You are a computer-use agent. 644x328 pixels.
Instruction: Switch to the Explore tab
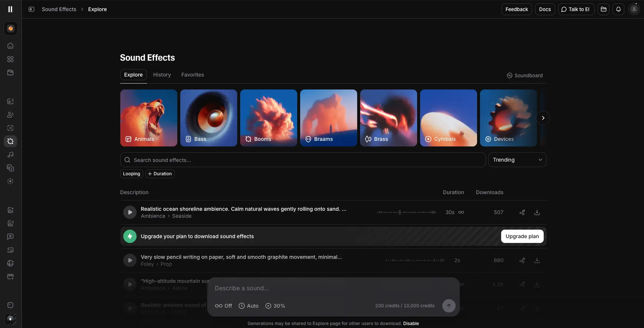[x=133, y=75]
